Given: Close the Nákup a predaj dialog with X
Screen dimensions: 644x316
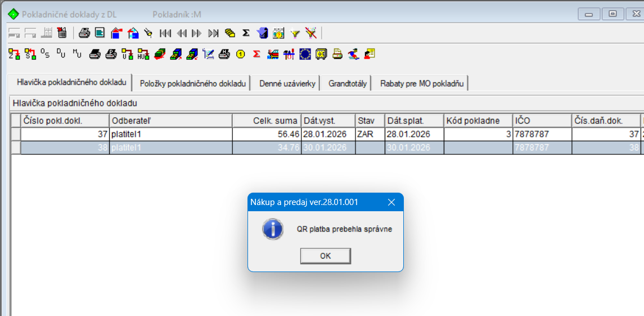Looking at the screenshot, I should tap(391, 202).
